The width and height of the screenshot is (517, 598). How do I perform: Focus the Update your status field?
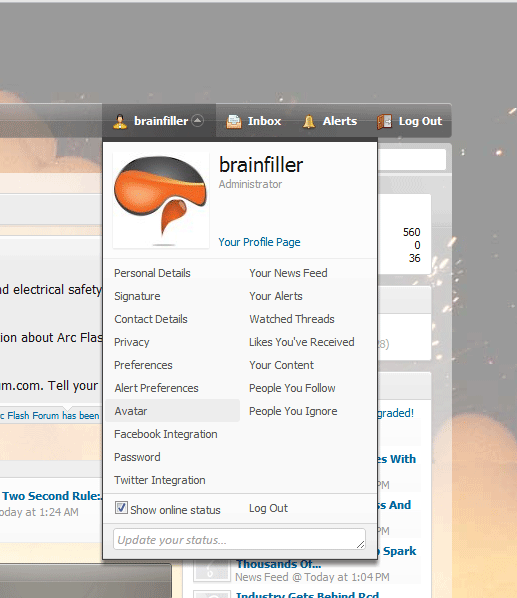(239, 539)
